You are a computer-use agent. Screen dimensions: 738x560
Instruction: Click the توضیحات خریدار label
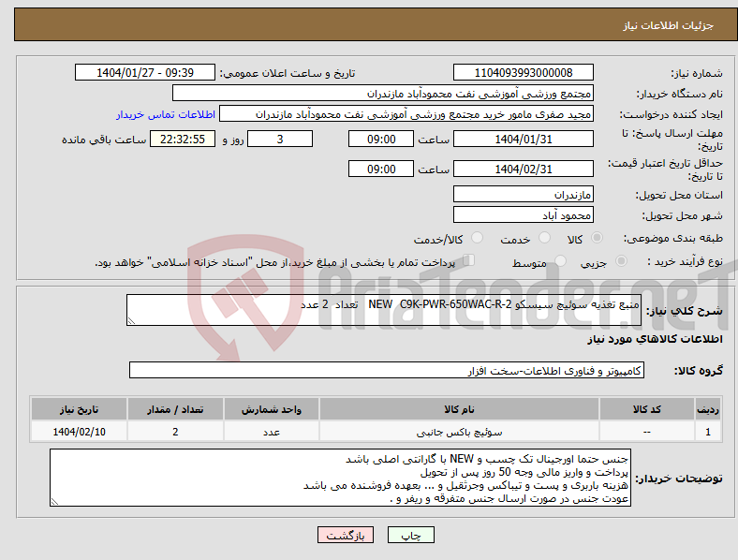pos(679,479)
